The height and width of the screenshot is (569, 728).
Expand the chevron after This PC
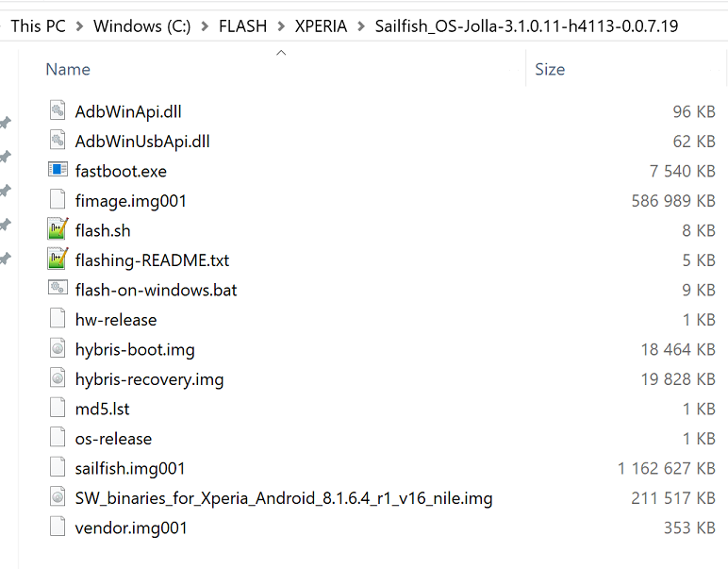(80, 26)
